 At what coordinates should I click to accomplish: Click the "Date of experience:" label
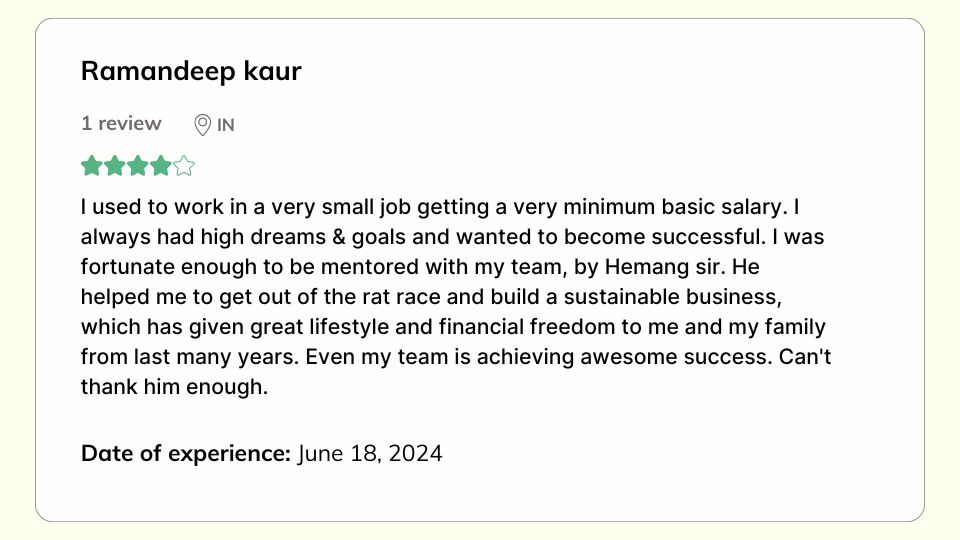(185, 453)
